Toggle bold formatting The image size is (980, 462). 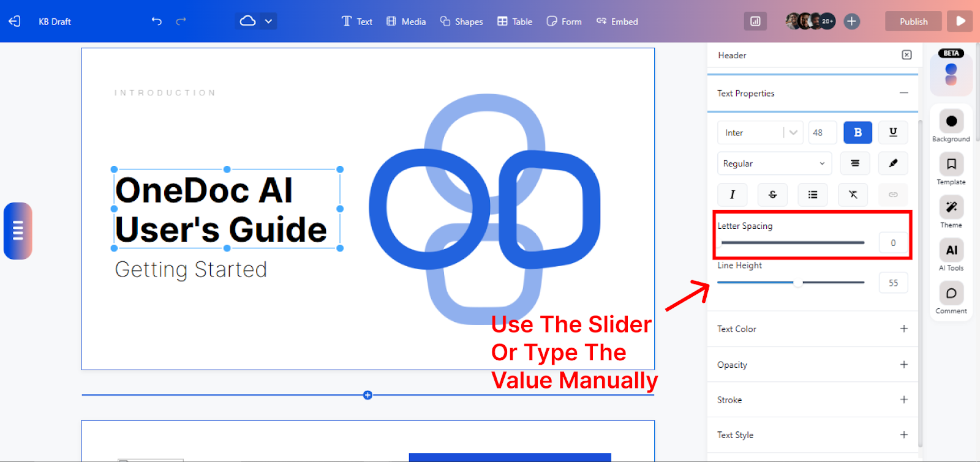858,132
